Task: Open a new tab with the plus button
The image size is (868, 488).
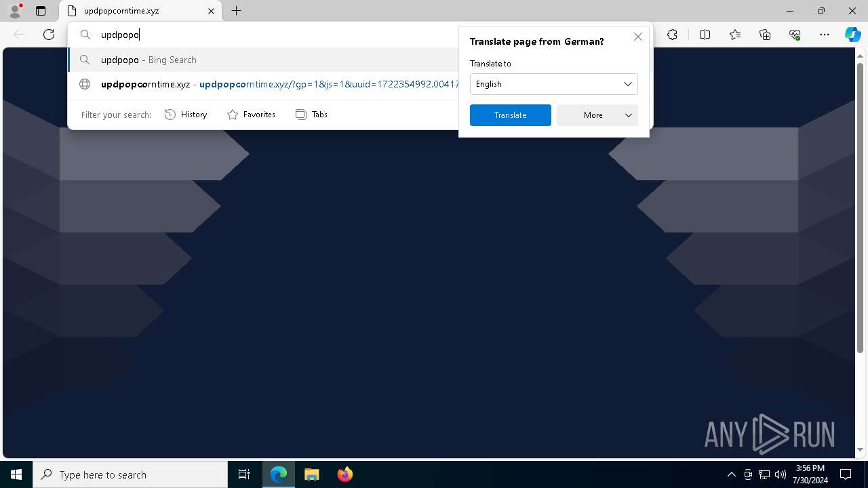Action: tap(236, 11)
